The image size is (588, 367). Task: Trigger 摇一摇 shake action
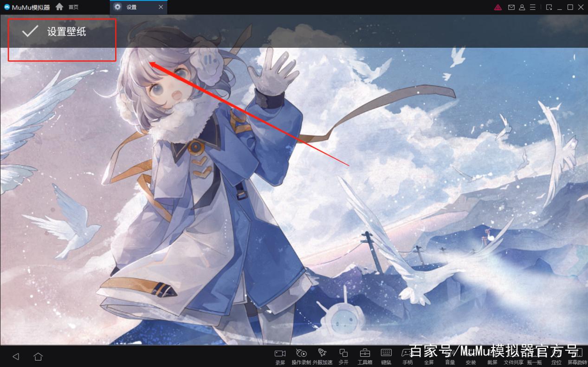coord(535,356)
